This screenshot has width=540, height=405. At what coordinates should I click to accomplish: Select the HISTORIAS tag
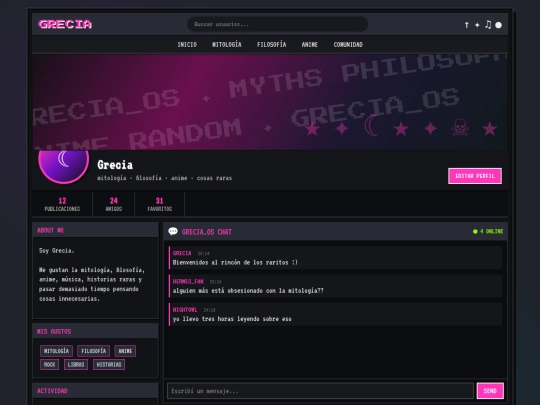coord(109,364)
